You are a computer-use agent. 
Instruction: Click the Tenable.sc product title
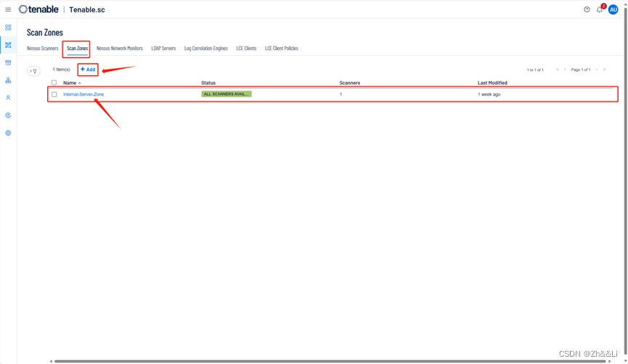[x=87, y=9]
